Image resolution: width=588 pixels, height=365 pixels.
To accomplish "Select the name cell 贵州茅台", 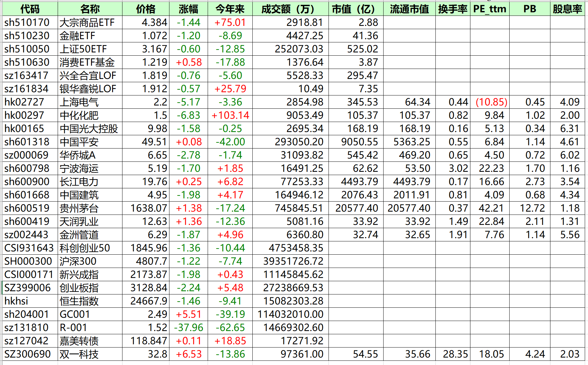I will click(90, 208).
